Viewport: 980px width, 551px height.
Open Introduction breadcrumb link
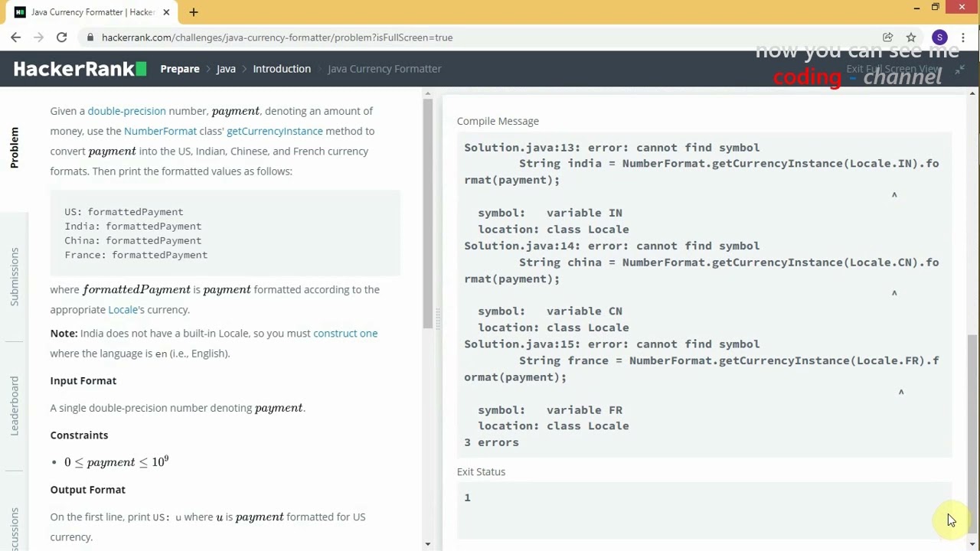coord(282,69)
